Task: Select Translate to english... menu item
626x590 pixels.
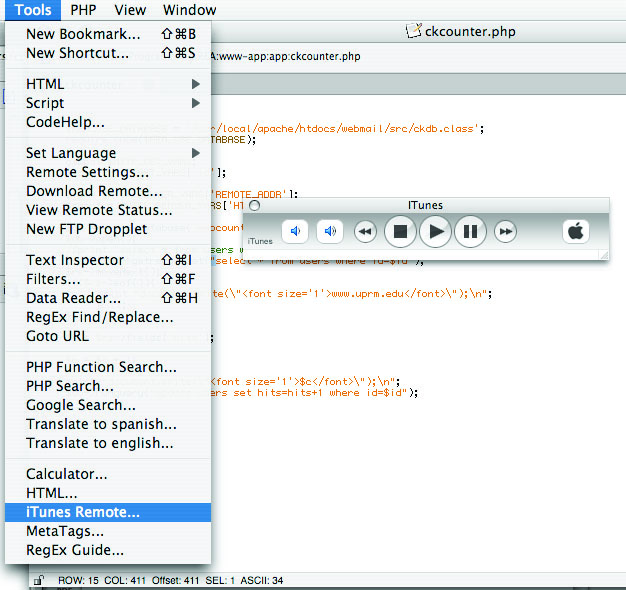Action: point(108,443)
